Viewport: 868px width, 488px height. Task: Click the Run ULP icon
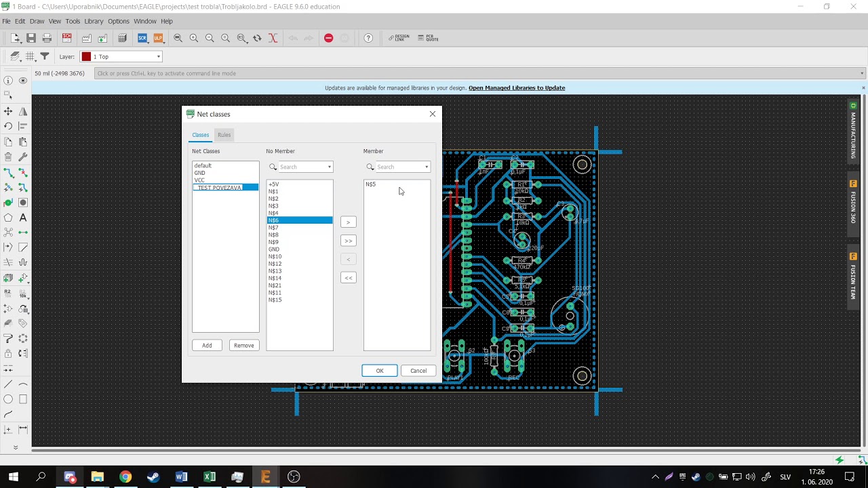pyautogui.click(x=158, y=38)
